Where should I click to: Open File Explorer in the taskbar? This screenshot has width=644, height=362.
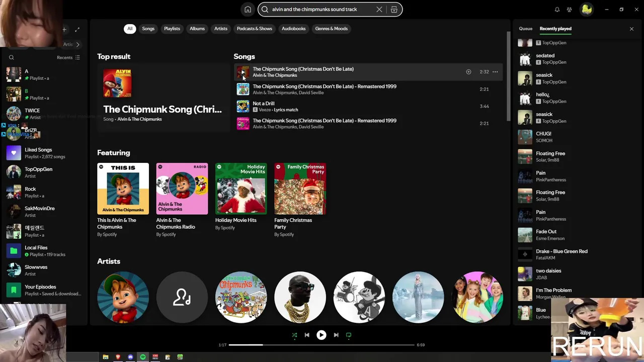pyautogui.click(x=106, y=357)
